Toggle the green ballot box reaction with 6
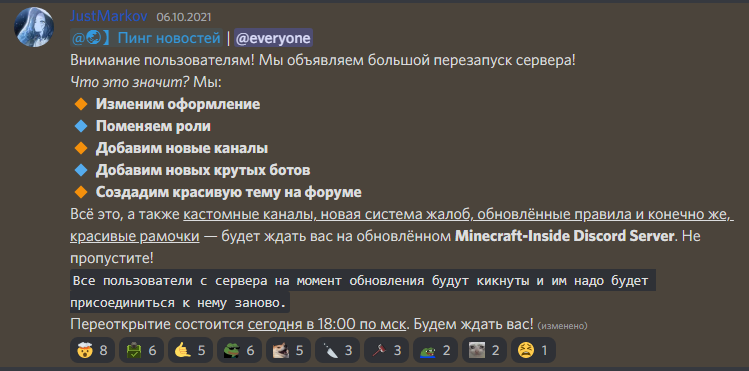 point(141,350)
